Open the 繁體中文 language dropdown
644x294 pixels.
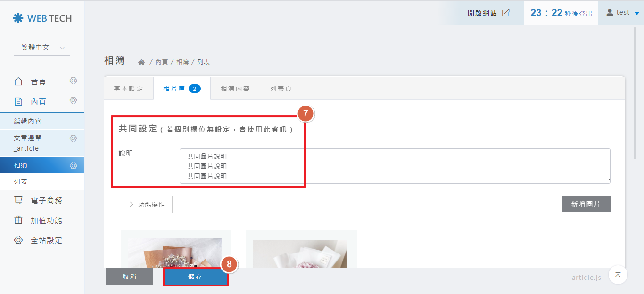pyautogui.click(x=42, y=48)
